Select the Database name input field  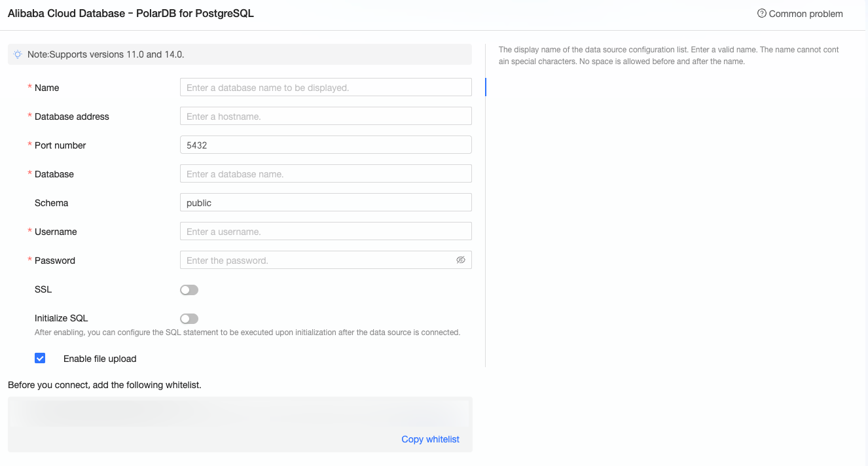tap(325, 174)
